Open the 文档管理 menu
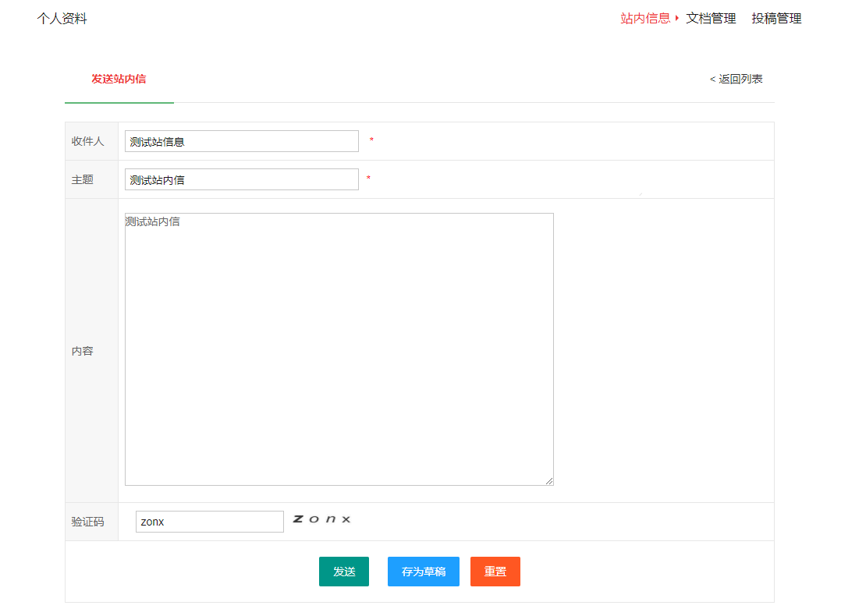This screenshot has height=616, width=866. click(x=711, y=19)
